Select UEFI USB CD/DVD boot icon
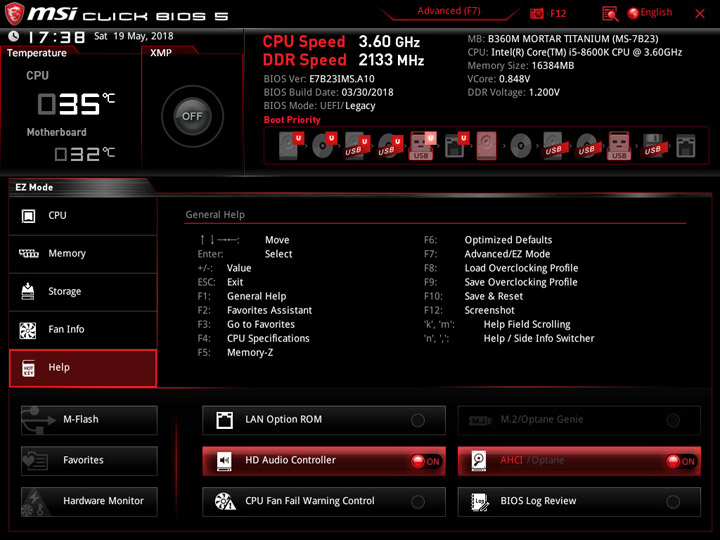Image resolution: width=720 pixels, height=540 pixels. point(389,146)
